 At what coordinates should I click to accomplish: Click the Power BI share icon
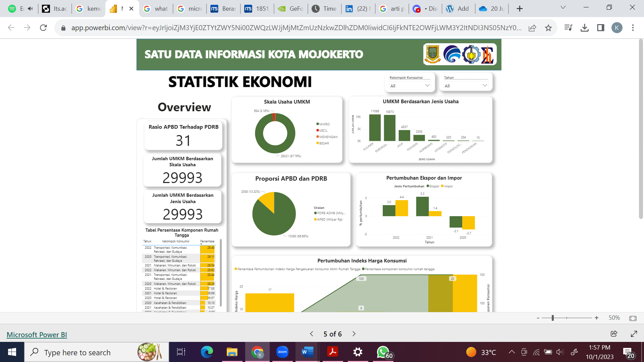pos(614,334)
